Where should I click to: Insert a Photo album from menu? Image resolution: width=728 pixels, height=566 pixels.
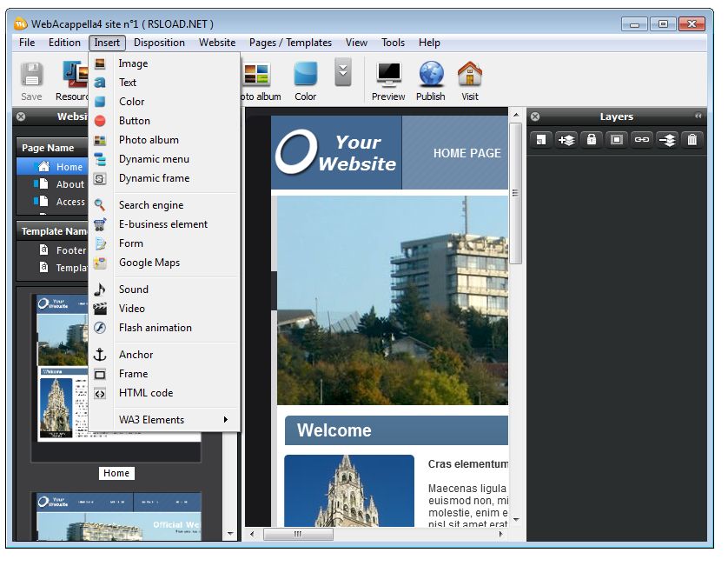[165, 140]
